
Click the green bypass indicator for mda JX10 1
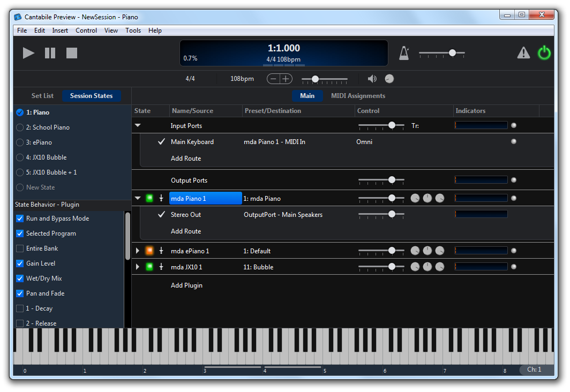tap(149, 267)
